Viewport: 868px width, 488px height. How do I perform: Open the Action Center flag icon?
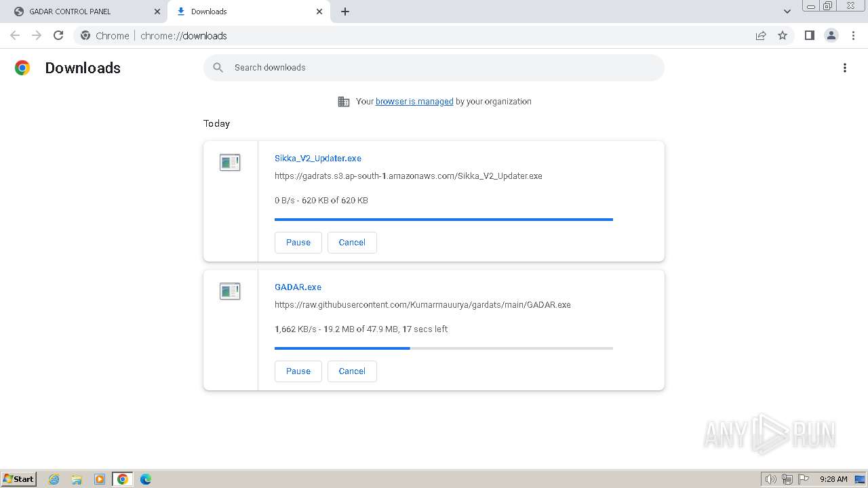point(804,479)
